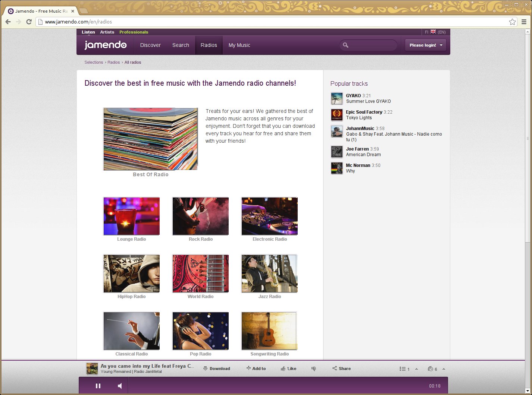The image size is (532, 395).
Task: Share the current track
Action: pyautogui.click(x=341, y=369)
